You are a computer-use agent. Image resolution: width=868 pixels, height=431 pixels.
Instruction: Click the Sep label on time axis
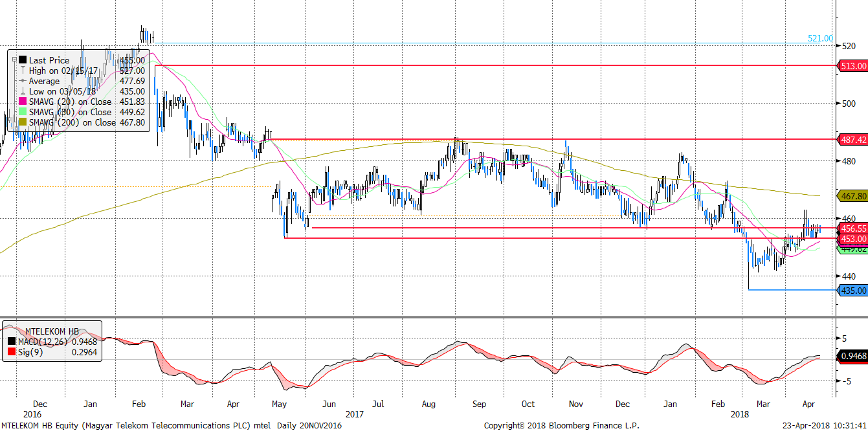[x=478, y=404]
